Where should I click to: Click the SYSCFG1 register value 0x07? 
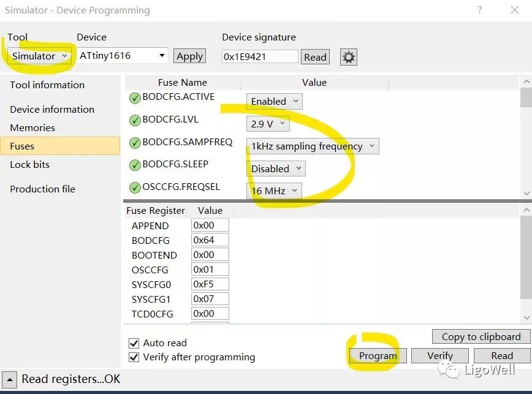(210, 299)
